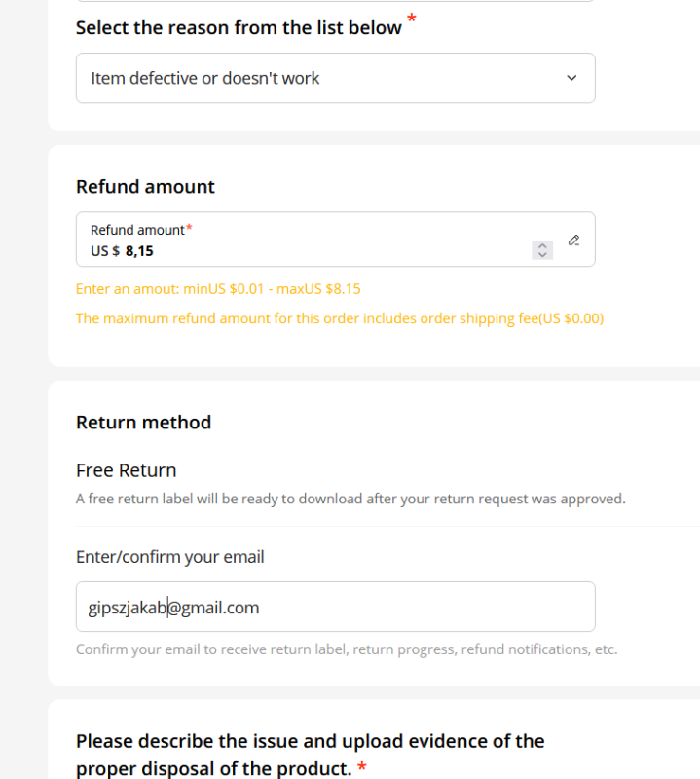This screenshot has height=779, width=700.
Task: Focus the email field containing gipszjakab@gmail.com
Action: (335, 607)
